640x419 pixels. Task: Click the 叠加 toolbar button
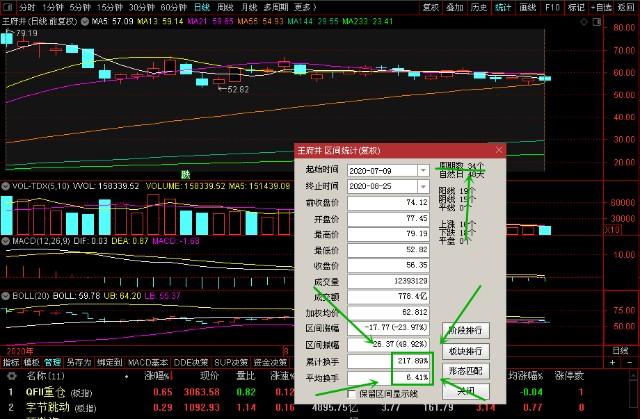[454, 7]
